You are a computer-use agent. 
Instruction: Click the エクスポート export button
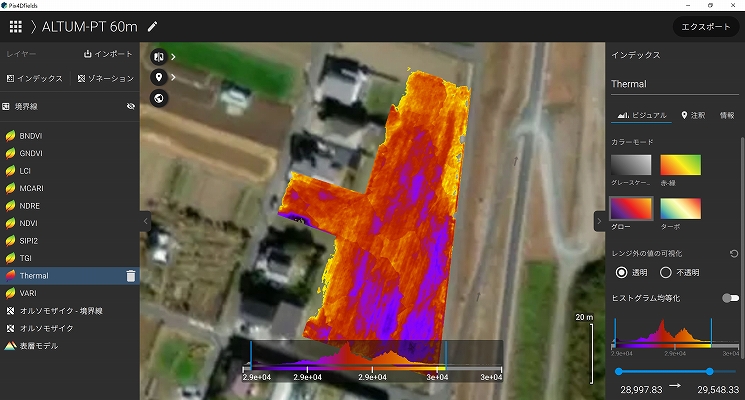click(705, 27)
